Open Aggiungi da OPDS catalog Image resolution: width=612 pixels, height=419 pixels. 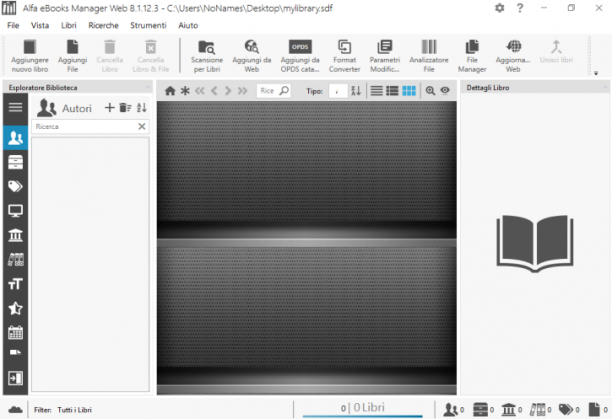click(300, 56)
